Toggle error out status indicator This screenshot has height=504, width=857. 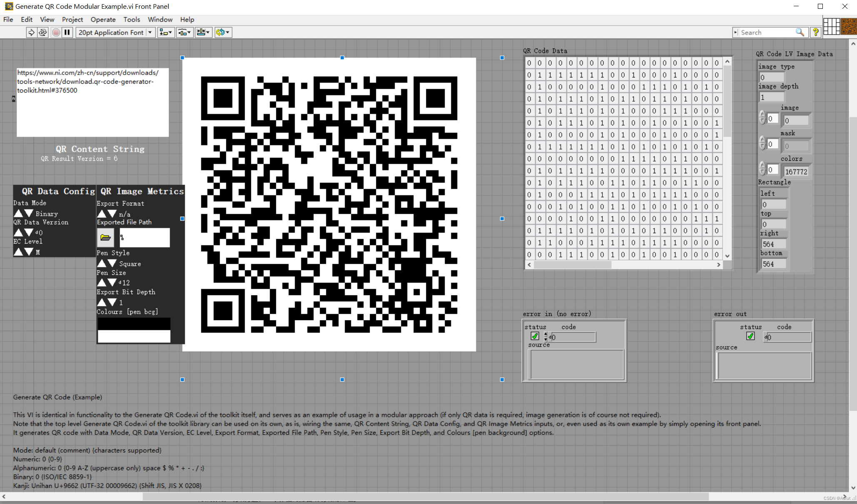pos(750,336)
